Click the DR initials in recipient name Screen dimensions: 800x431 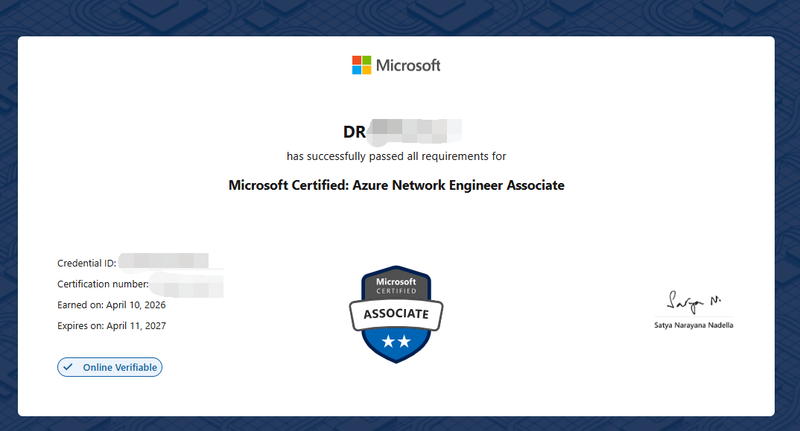point(354,131)
